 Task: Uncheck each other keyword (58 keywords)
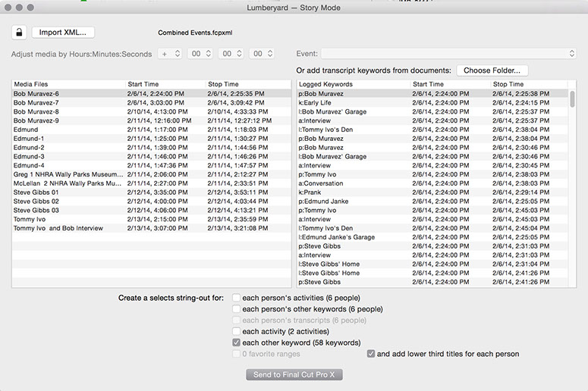coord(236,343)
